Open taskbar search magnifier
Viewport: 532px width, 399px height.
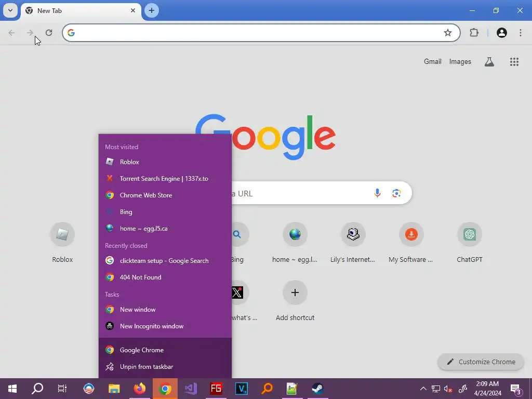(37, 389)
